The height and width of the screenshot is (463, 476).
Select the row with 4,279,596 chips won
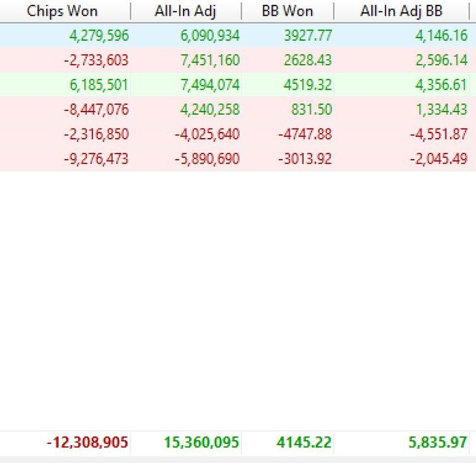click(x=99, y=36)
